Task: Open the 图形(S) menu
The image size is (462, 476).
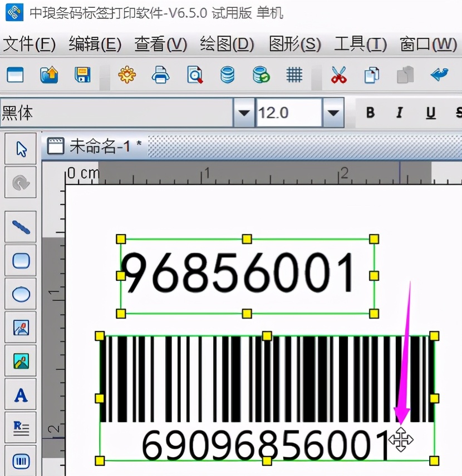Action: pyautogui.click(x=295, y=44)
